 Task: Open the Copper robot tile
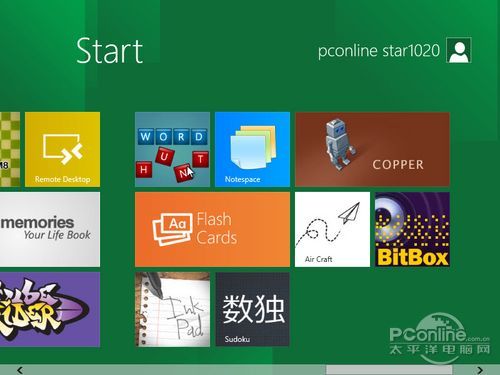[372, 149]
